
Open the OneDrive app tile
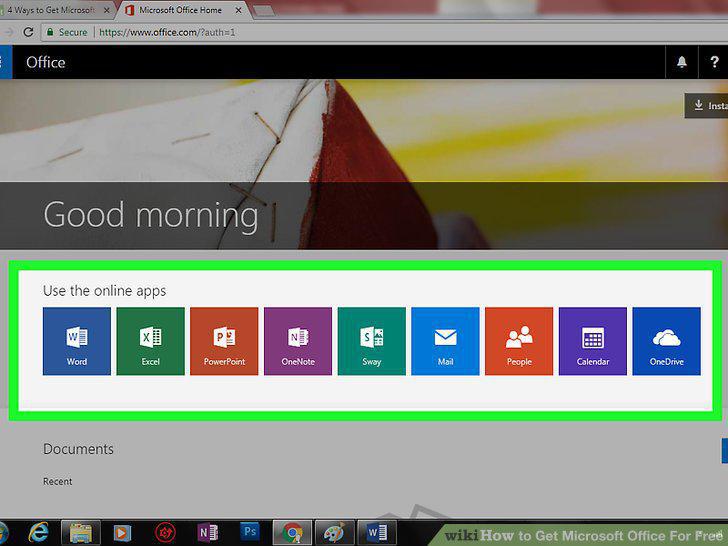667,341
